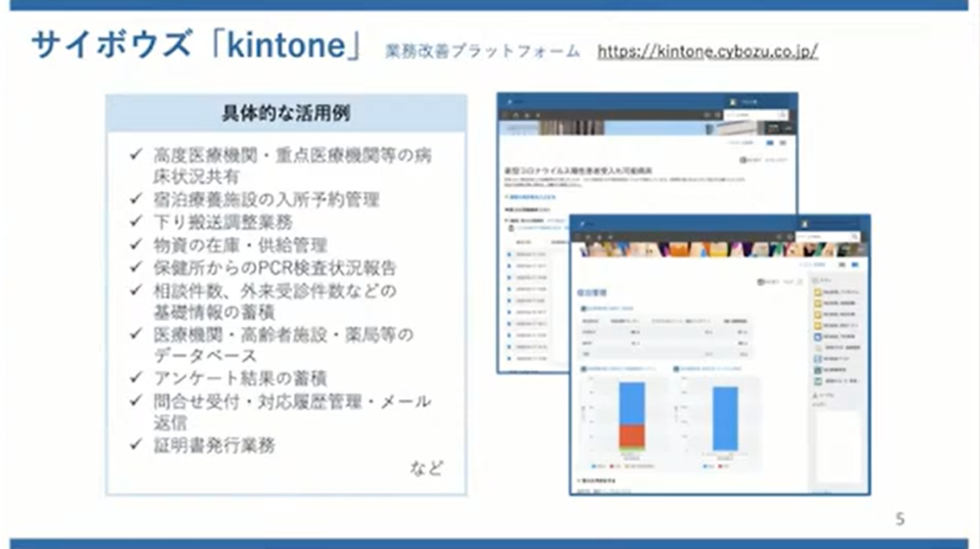The height and width of the screenshot is (549, 980).
Task: Select the 物資の在庫・供給管理 bullet
Action: pyautogui.click(x=240, y=246)
